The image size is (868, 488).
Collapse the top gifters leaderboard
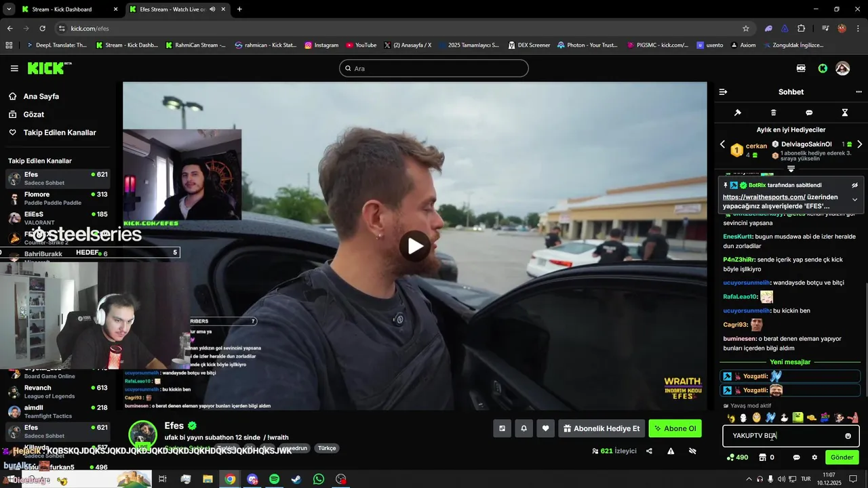coord(791,169)
